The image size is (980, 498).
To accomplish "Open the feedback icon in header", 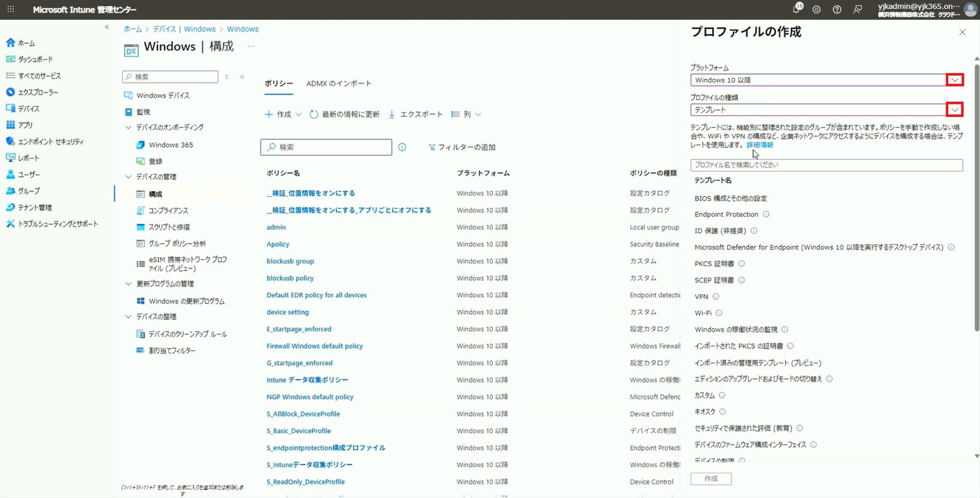I will [x=857, y=10].
